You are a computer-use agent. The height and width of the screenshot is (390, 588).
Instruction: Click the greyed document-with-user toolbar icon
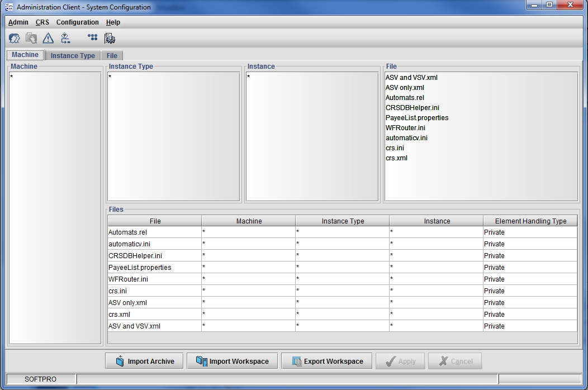pyautogui.click(x=31, y=39)
